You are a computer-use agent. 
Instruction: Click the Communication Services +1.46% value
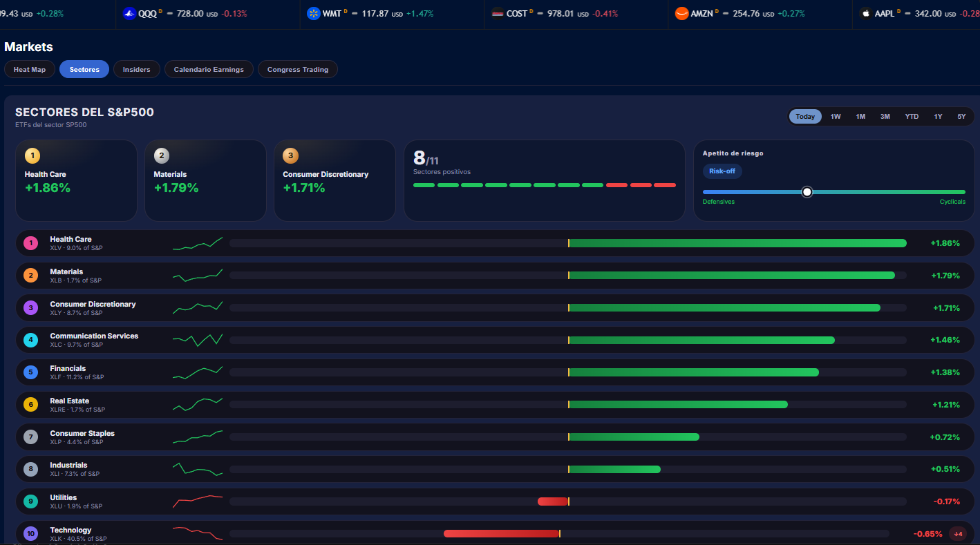945,340
